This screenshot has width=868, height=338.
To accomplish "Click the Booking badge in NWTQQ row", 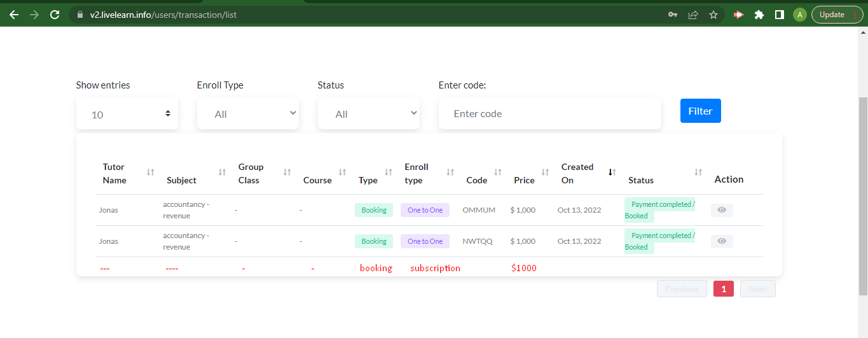I will pos(374,241).
